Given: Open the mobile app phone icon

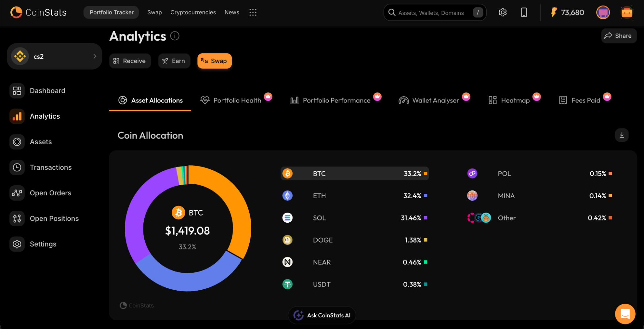Looking at the screenshot, I should tap(524, 13).
